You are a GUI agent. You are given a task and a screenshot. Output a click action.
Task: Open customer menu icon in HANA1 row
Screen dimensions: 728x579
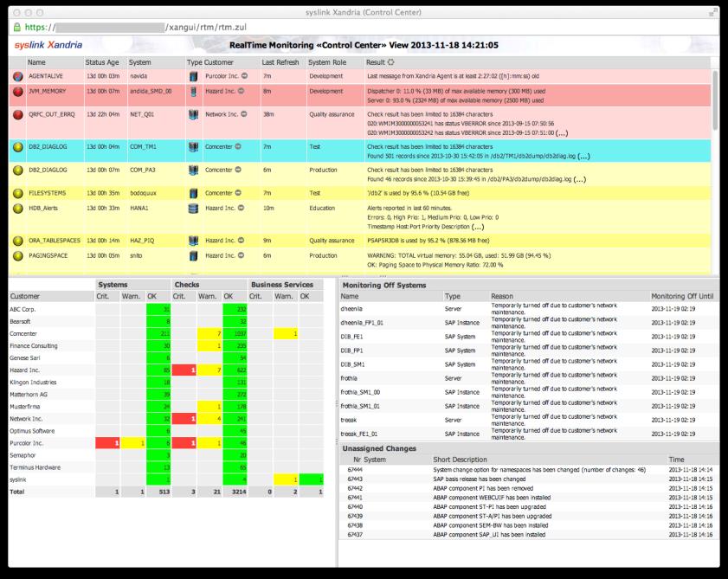click(241, 208)
